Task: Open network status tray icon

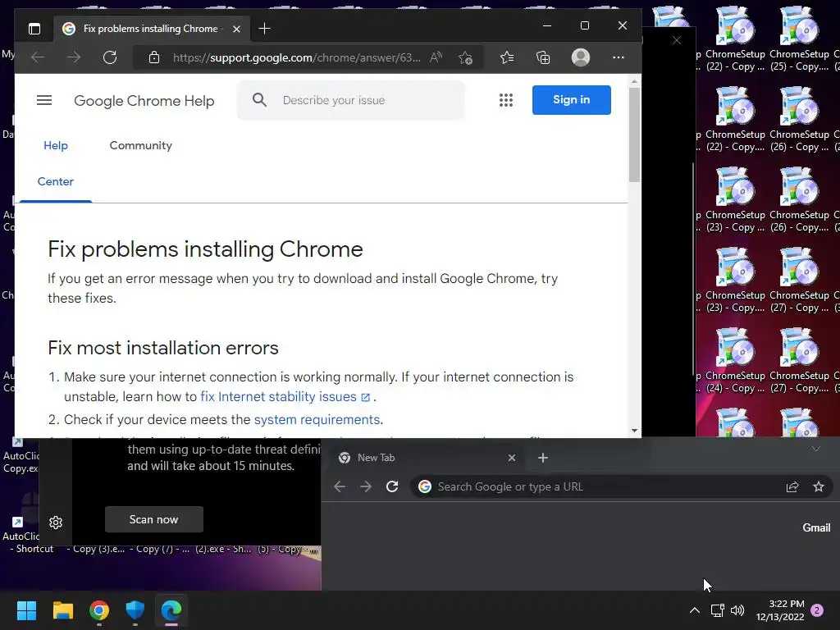Action: [717, 610]
